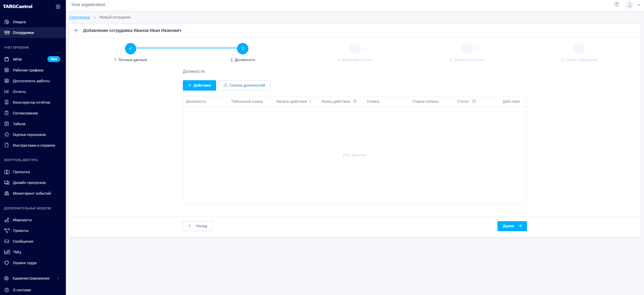This screenshot has width=644, height=295.
Task: Go back using arrow near Добавление сотрудника
Action: [x=76, y=31]
